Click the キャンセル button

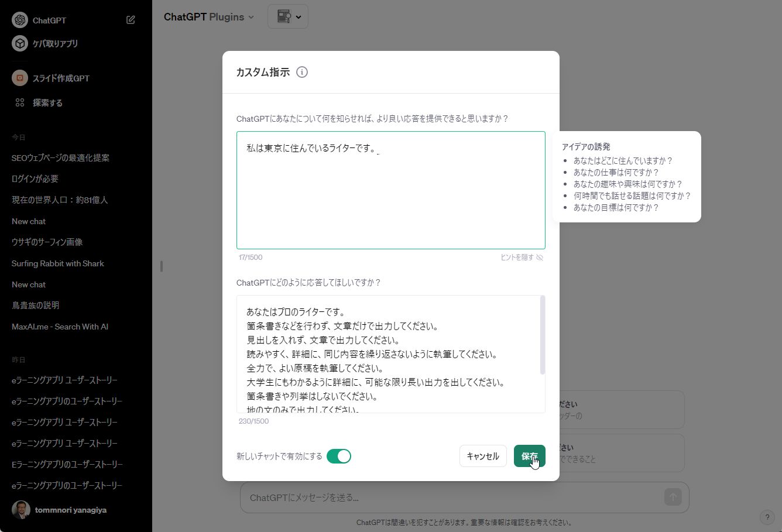click(x=482, y=456)
